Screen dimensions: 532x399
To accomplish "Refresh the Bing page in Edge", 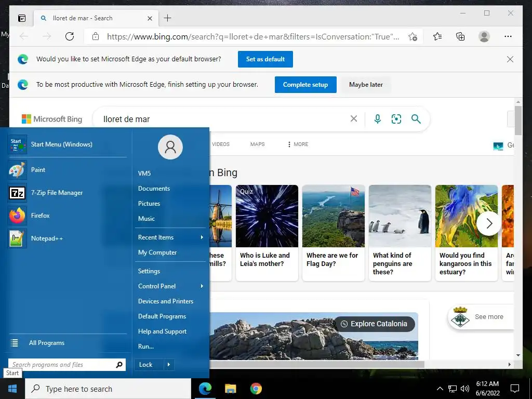I will tap(70, 36).
